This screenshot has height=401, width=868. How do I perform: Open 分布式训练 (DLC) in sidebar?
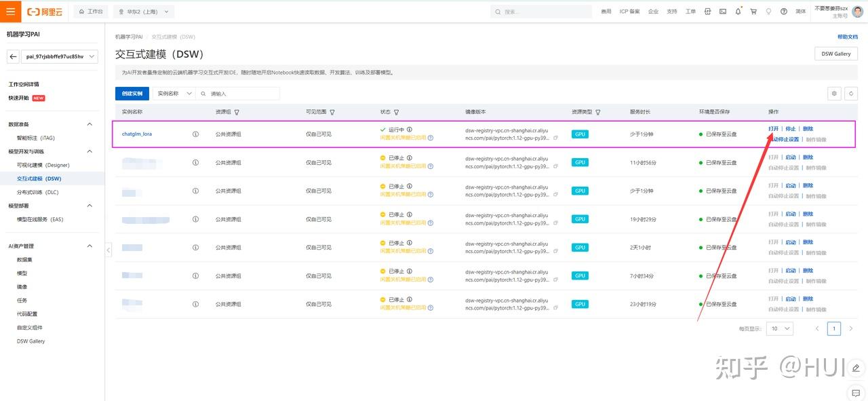point(38,192)
